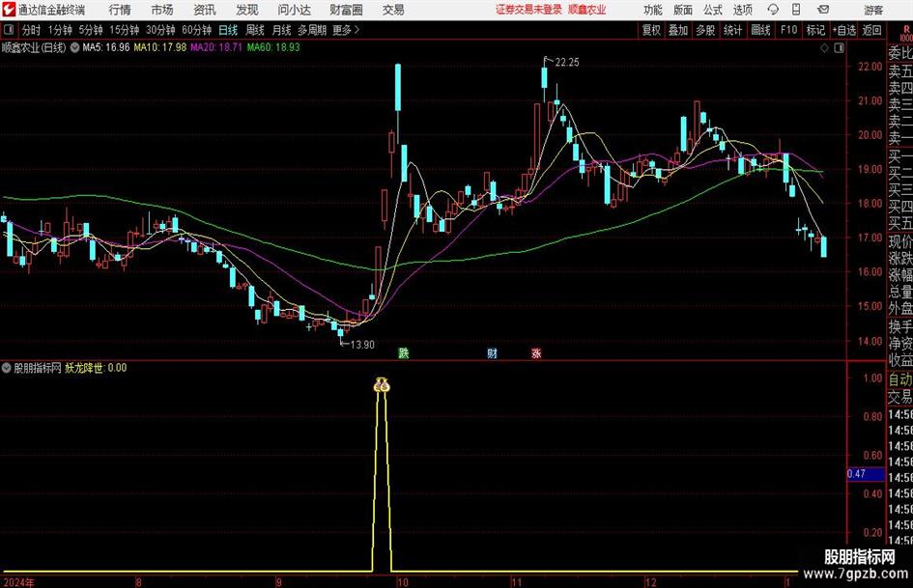Screen dimensions: 913x588
Task: Expand the 顺鑫农业(日线) indicator dropdown arrow
Action: point(74,47)
